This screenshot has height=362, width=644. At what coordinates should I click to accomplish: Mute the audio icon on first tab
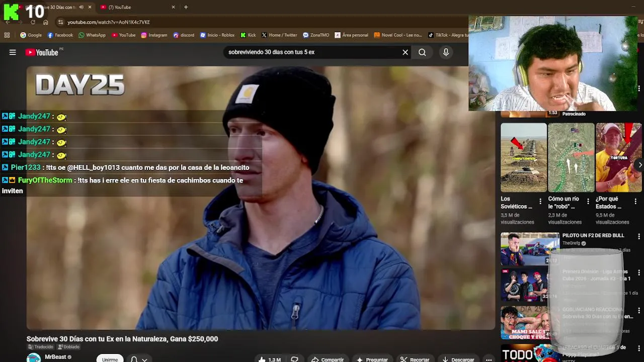[x=81, y=7]
